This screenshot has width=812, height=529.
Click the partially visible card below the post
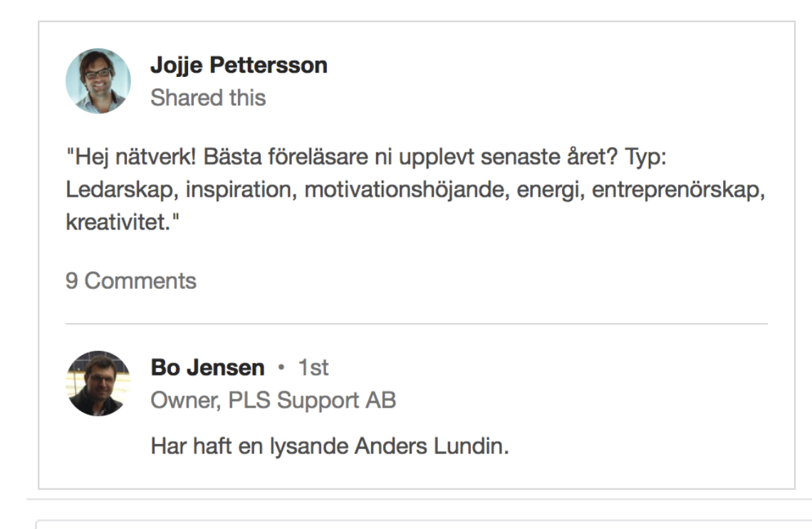pyautogui.click(x=424, y=524)
